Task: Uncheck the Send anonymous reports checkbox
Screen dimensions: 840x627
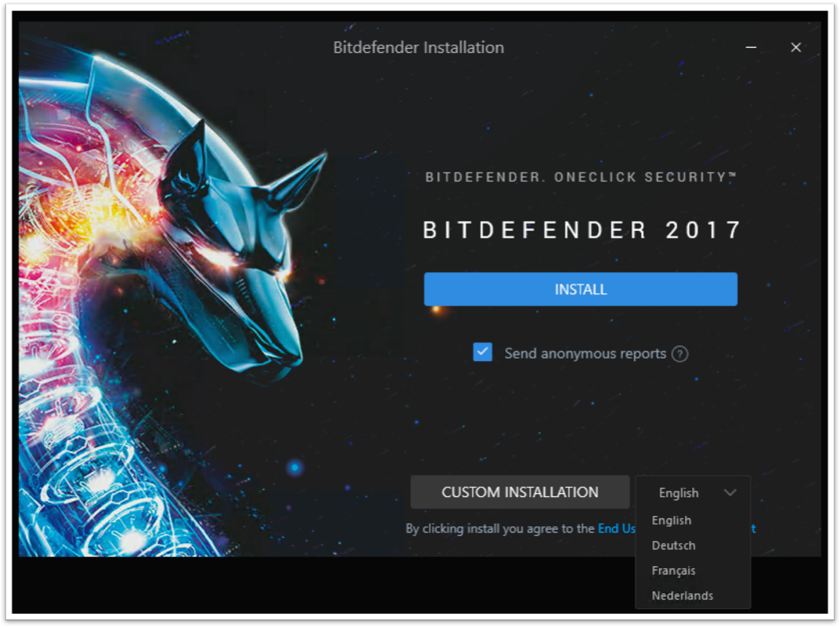Action: [482, 352]
